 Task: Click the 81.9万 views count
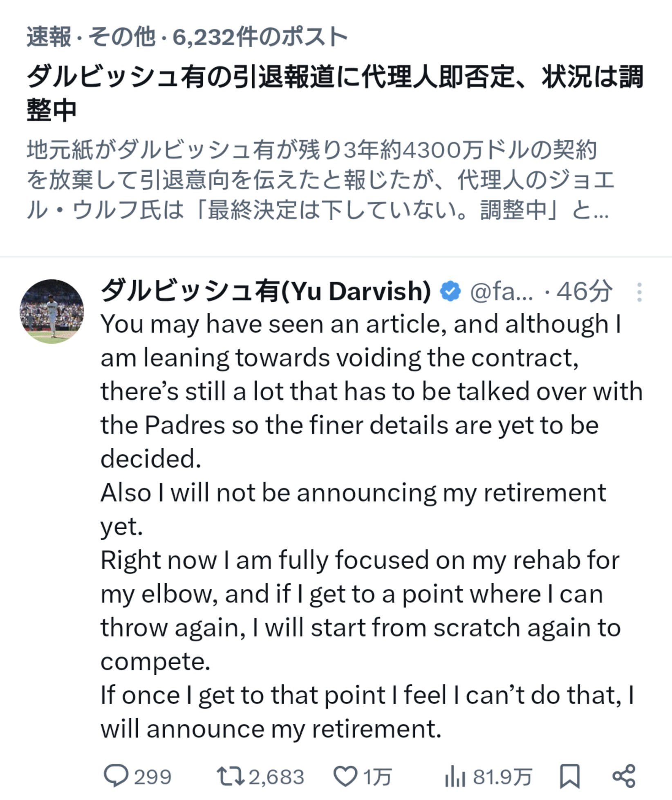502,777
